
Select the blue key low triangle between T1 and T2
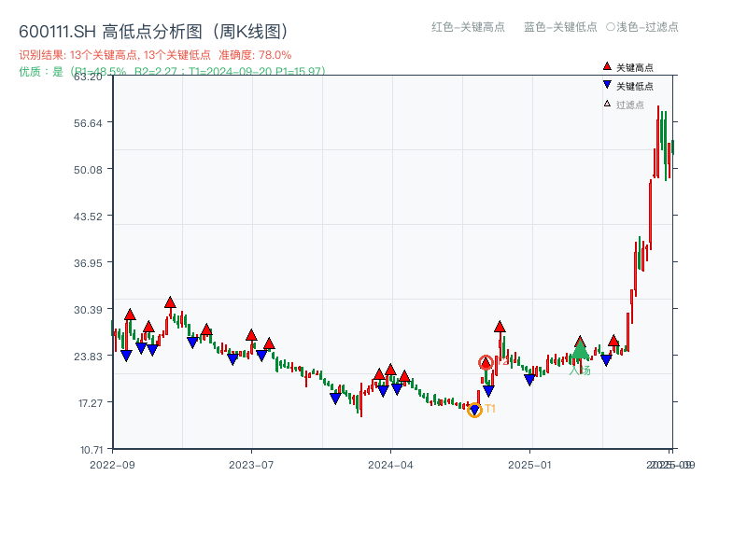488,391
